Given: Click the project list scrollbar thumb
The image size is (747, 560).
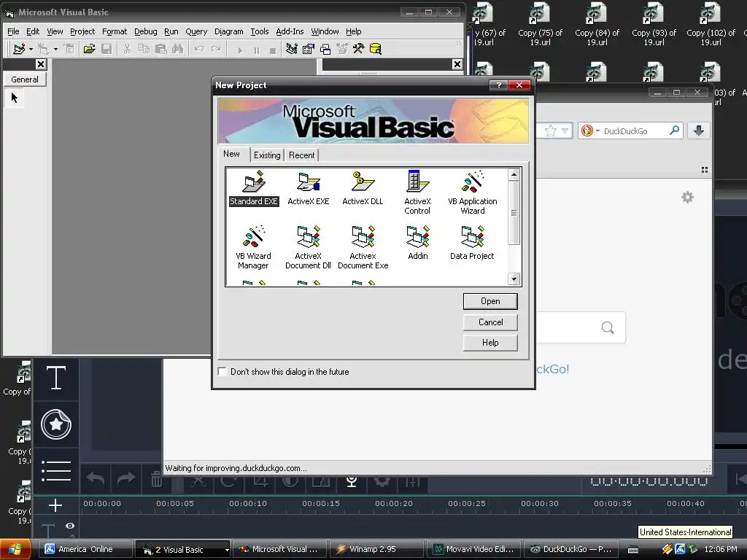Looking at the screenshot, I should click(514, 213).
